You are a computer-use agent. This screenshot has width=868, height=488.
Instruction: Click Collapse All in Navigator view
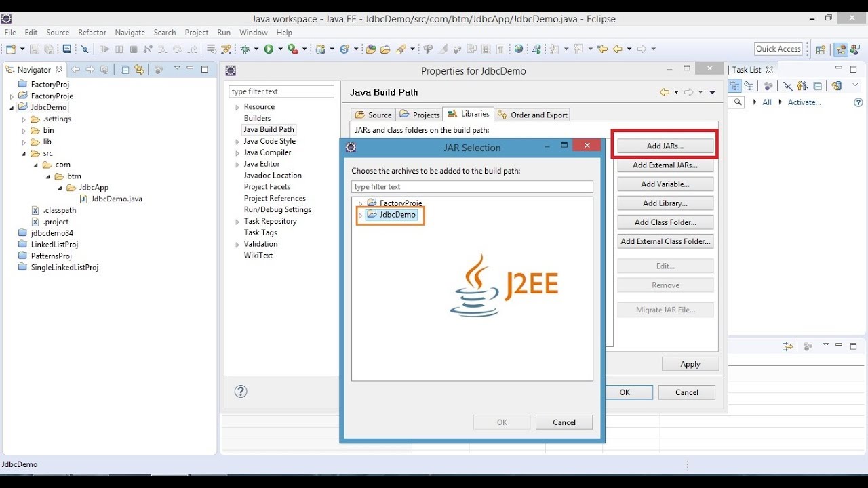[x=125, y=69]
